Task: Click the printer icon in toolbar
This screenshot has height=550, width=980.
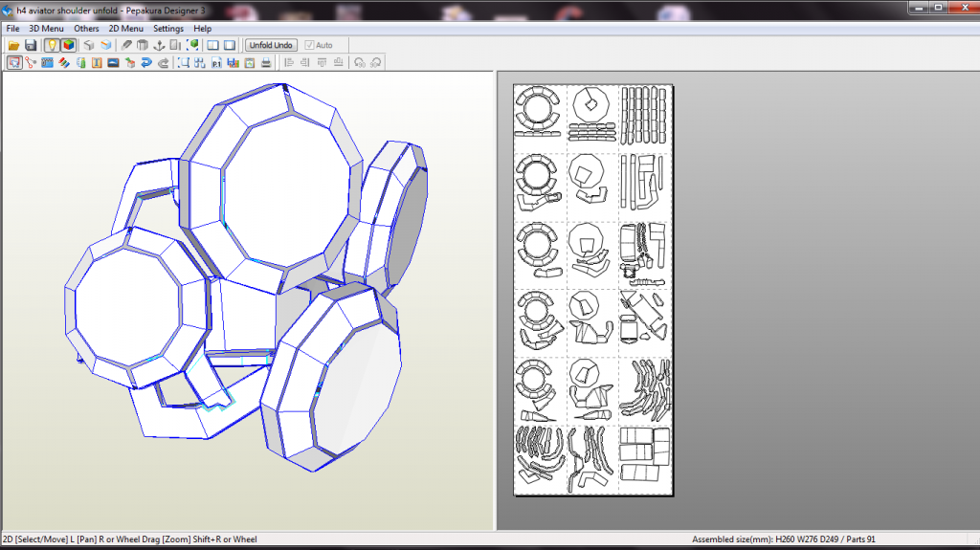Action: tap(265, 63)
